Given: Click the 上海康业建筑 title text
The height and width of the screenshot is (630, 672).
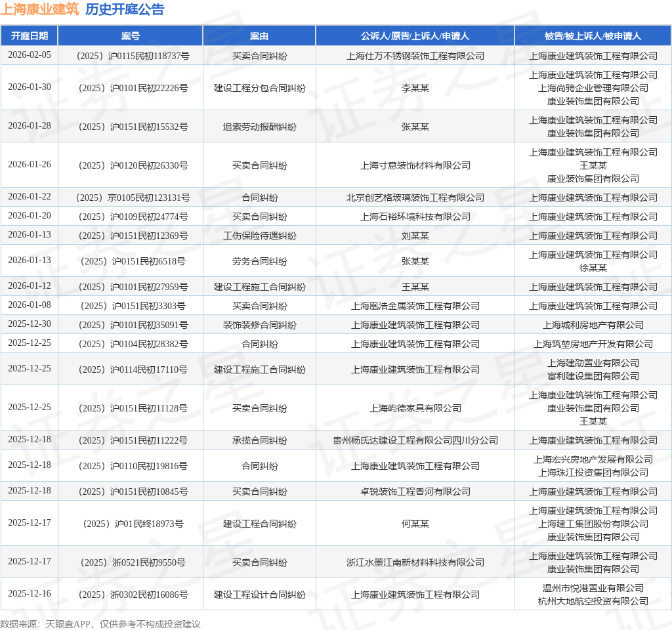Looking at the screenshot, I should (x=39, y=9).
